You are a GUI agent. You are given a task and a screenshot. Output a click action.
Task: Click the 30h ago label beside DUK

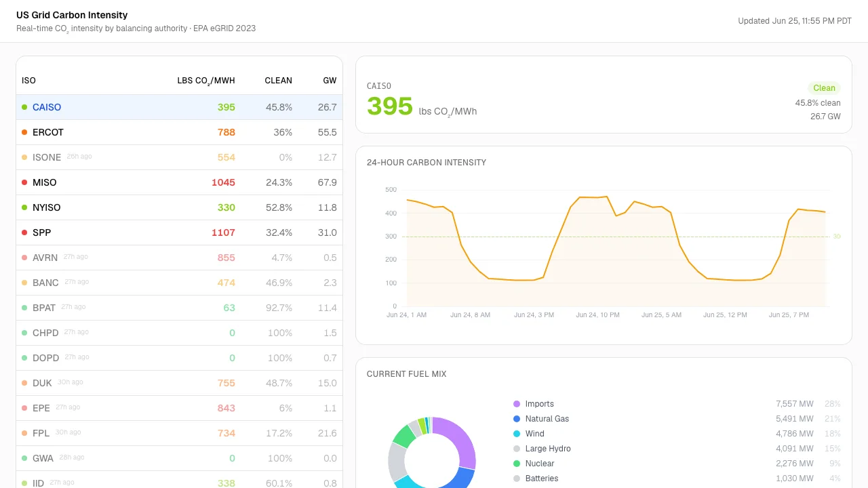71,382
